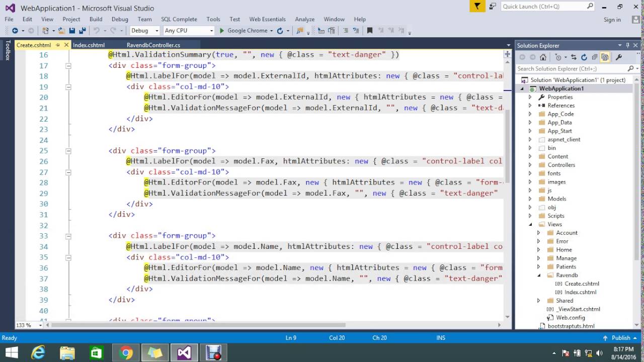This screenshot has height=362, width=644.
Task: Switch to the Index.cshtml tab
Action: (89, 45)
